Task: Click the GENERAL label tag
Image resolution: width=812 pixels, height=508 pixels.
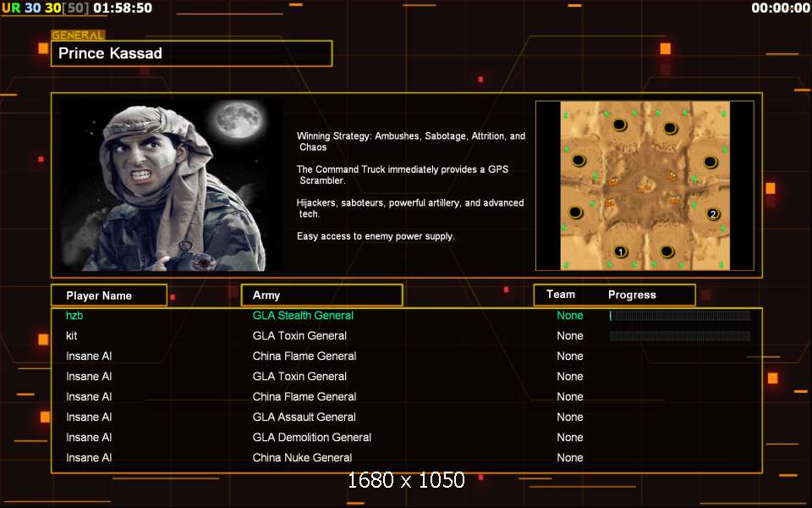Action: click(x=78, y=36)
